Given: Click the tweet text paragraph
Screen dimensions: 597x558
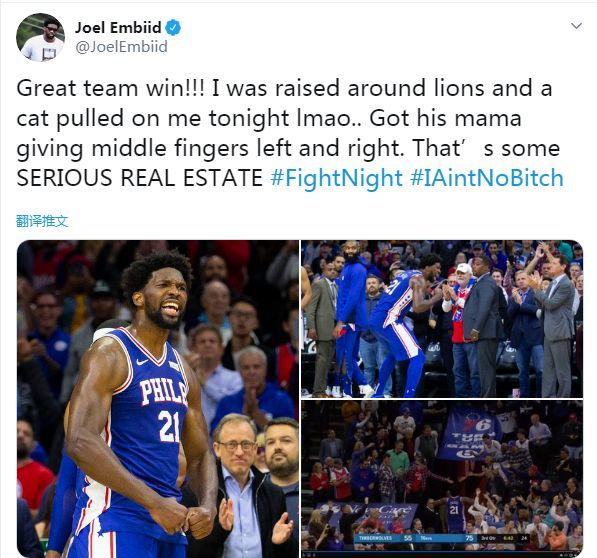Looking at the screenshot, I should pyautogui.click(x=290, y=133).
